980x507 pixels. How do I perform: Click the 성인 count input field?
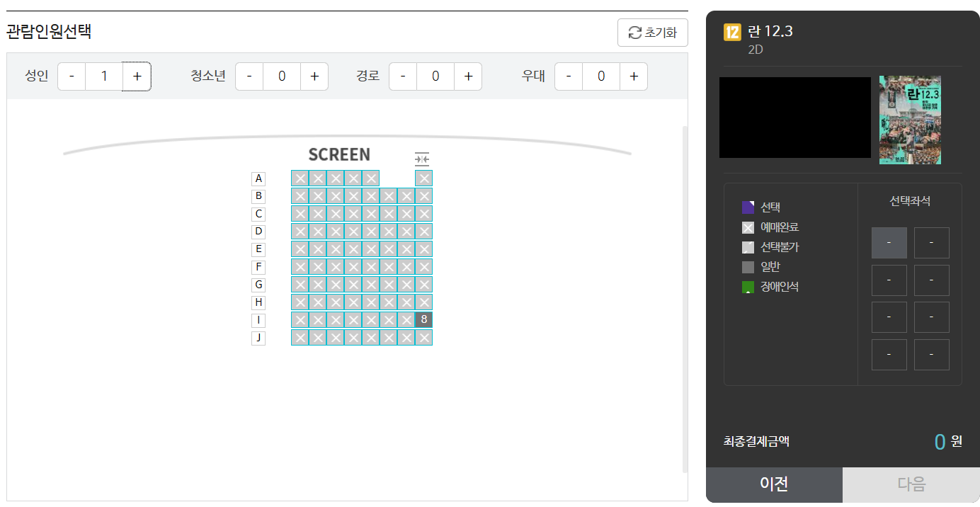point(104,76)
